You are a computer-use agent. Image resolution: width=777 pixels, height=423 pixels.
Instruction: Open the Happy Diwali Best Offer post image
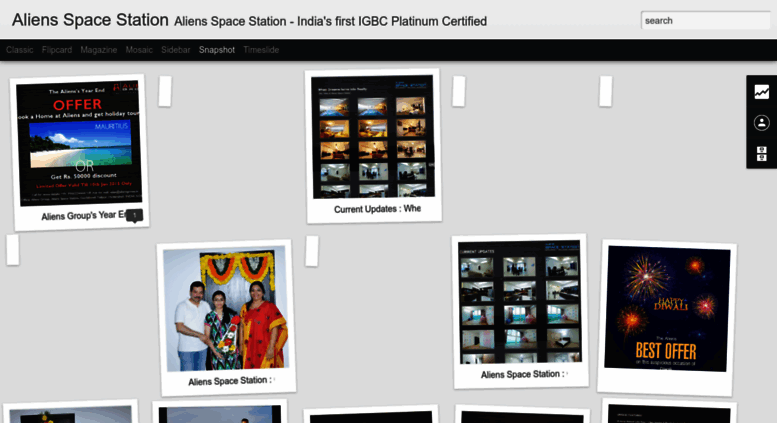click(x=667, y=309)
